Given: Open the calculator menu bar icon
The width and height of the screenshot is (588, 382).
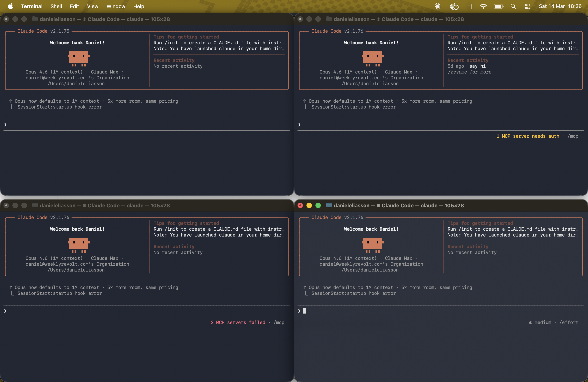Looking at the screenshot, I should pyautogui.click(x=469, y=6).
